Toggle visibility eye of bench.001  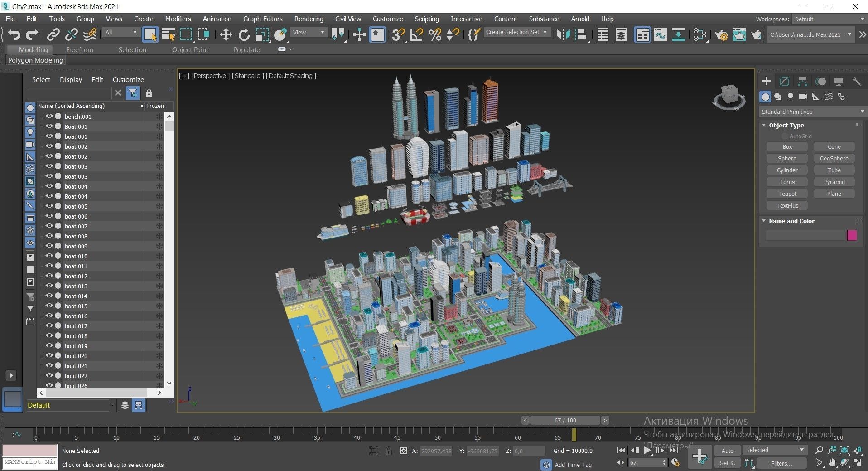coord(49,116)
